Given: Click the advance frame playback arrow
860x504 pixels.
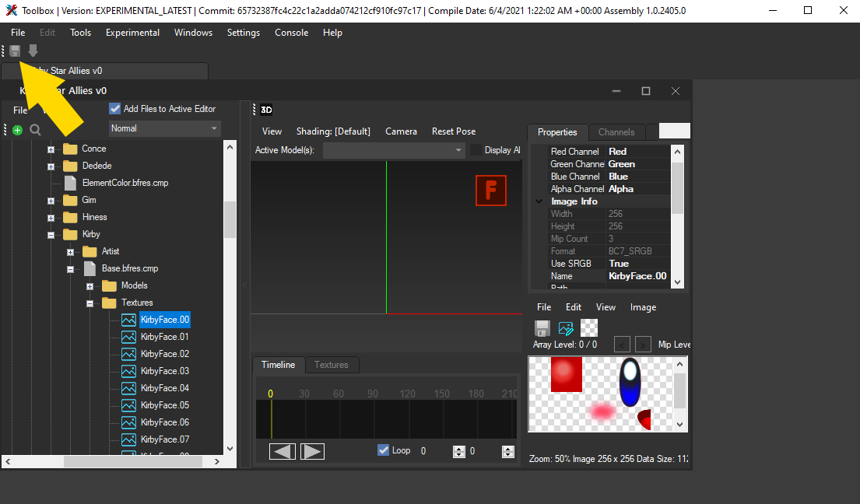Looking at the screenshot, I should tap(312, 451).
